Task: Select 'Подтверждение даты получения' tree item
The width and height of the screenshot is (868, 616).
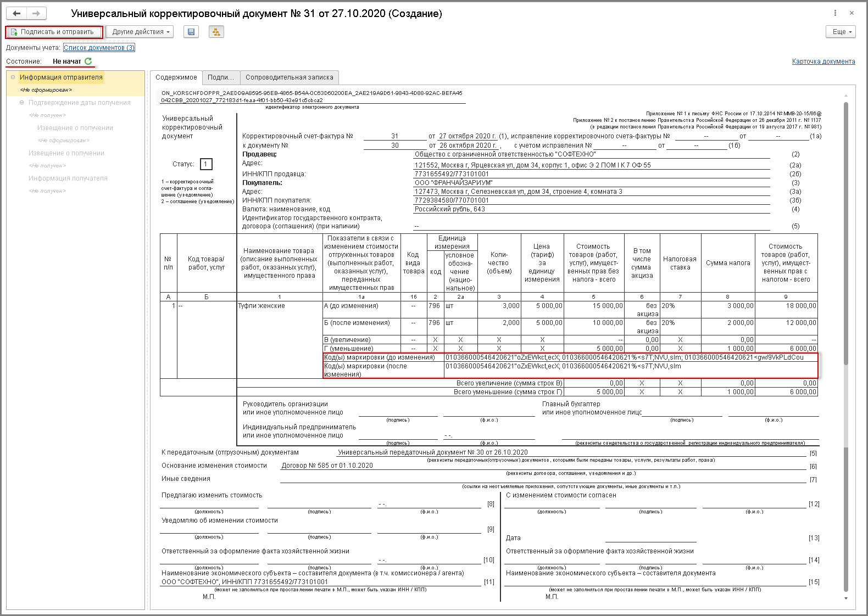Action: pos(80,103)
